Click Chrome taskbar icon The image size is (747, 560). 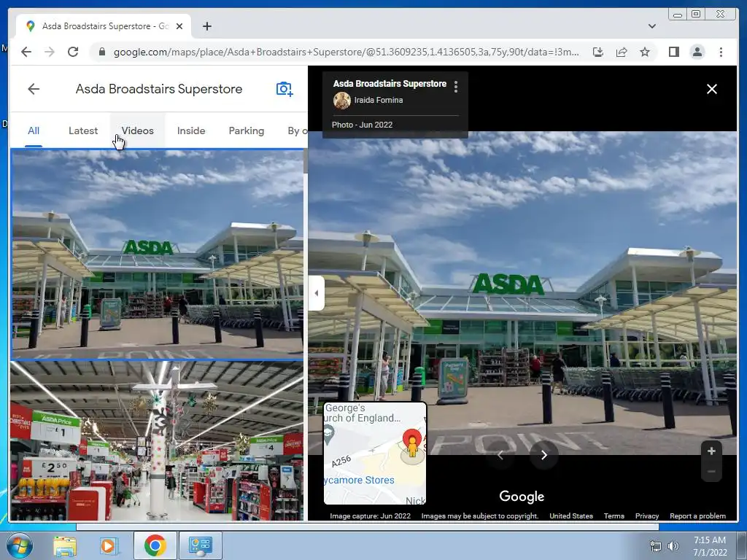click(x=155, y=545)
